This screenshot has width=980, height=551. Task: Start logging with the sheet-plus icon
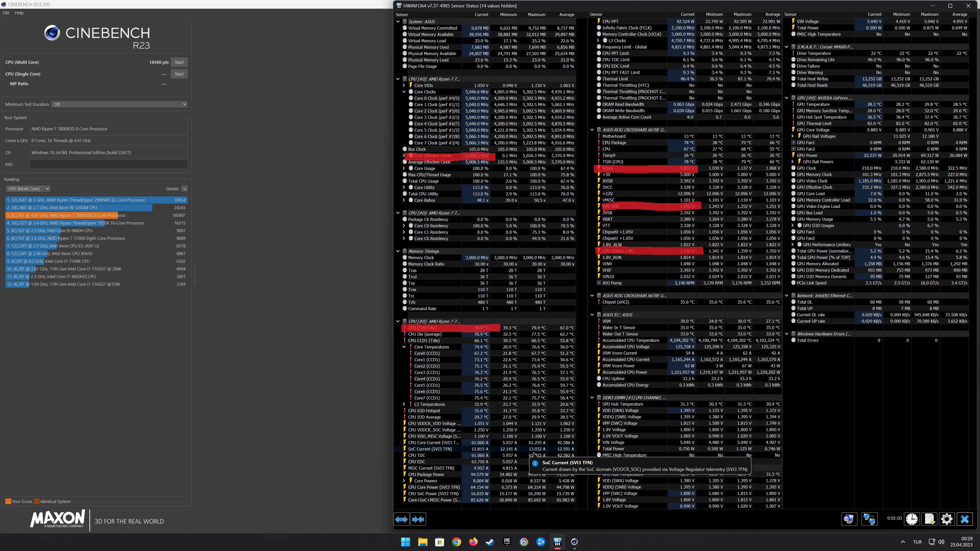[929, 519]
